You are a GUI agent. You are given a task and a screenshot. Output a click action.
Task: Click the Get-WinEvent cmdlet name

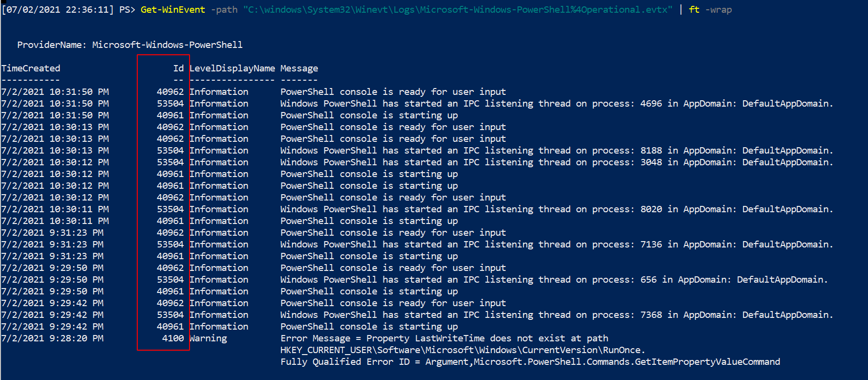point(172,10)
